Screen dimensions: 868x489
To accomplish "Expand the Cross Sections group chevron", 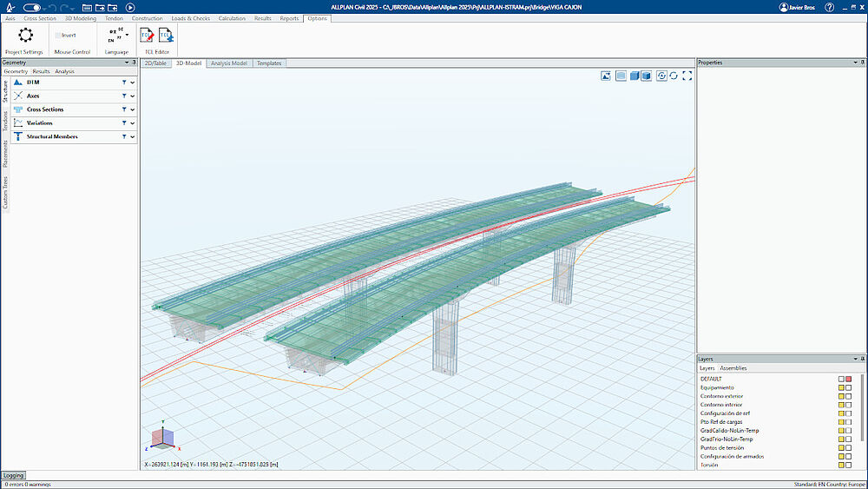I will 133,109.
